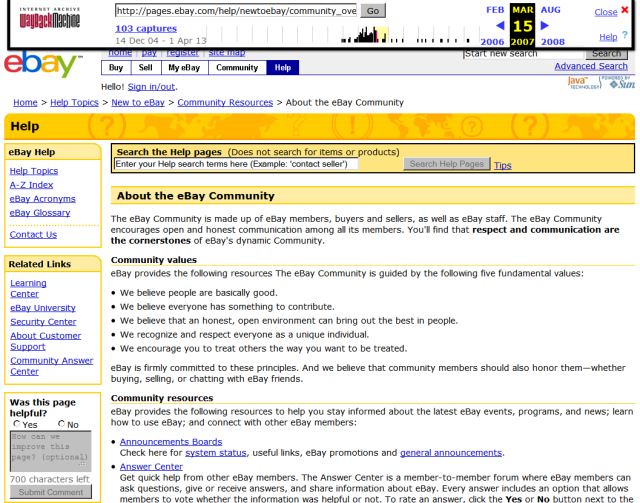Image resolution: width=640 pixels, height=503 pixels.
Task: Open the Sell tab
Action: pos(145,68)
